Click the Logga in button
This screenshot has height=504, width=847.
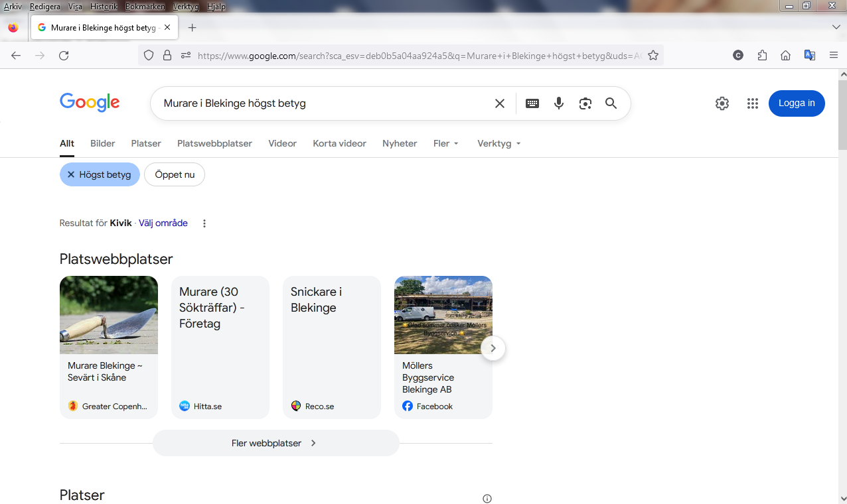coord(797,103)
